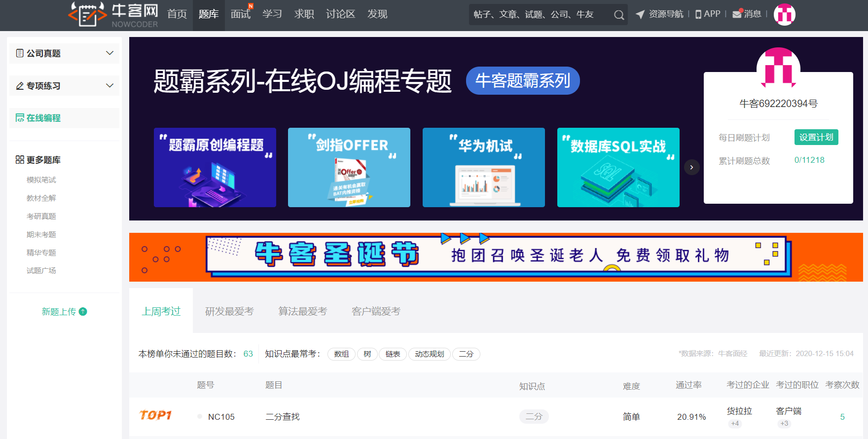Open the 教材全解 link
868x439 pixels.
tap(41, 198)
